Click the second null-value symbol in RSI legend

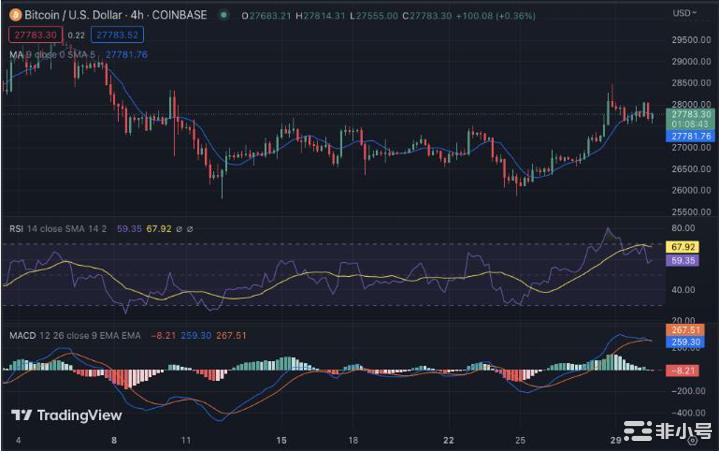coord(190,227)
